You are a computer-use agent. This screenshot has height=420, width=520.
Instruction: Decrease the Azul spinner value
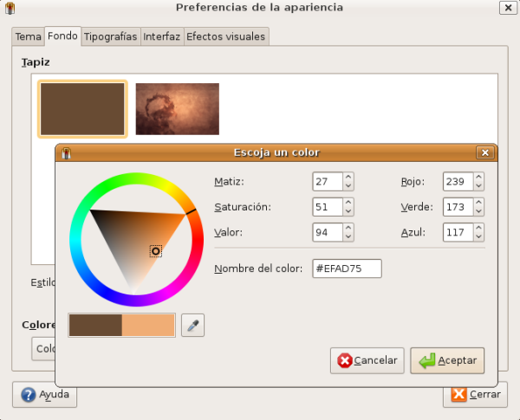coord(478,237)
